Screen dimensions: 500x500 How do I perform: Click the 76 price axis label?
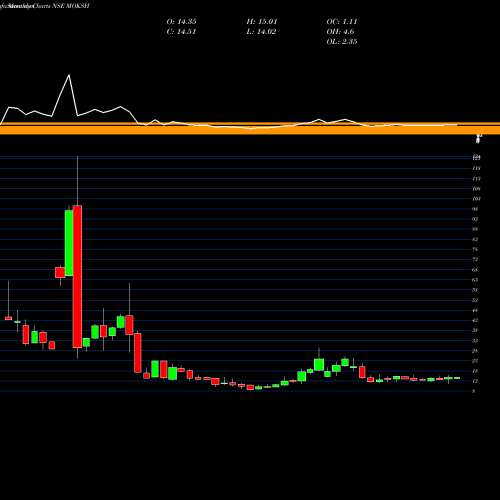pos(476,249)
